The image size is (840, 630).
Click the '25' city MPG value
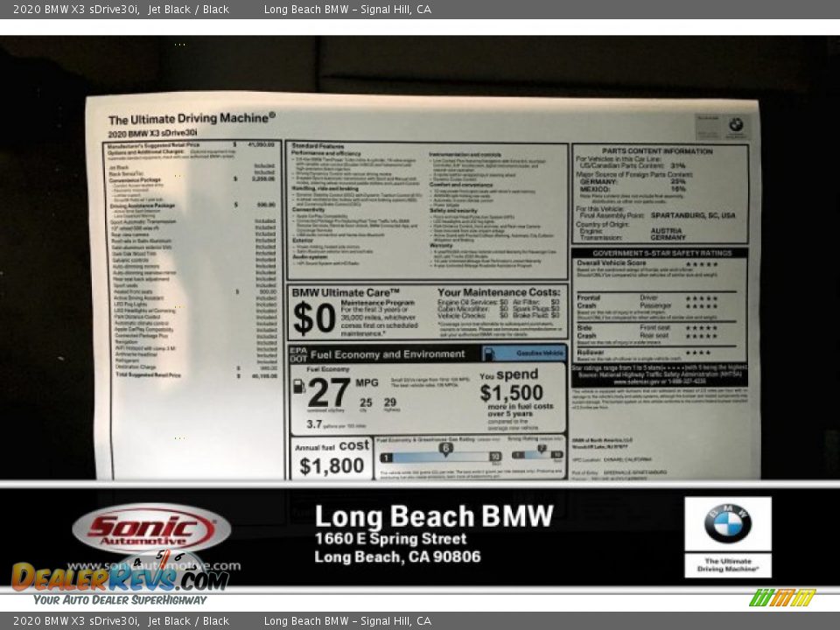[x=366, y=402]
